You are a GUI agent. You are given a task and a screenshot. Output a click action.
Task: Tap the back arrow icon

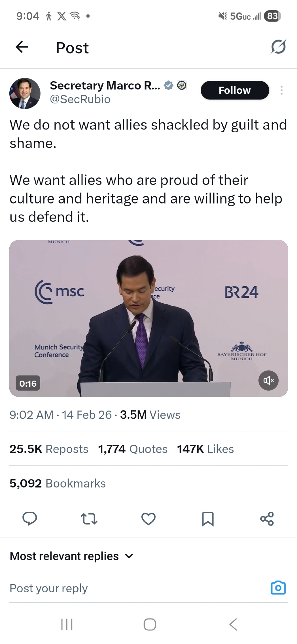coord(22,47)
